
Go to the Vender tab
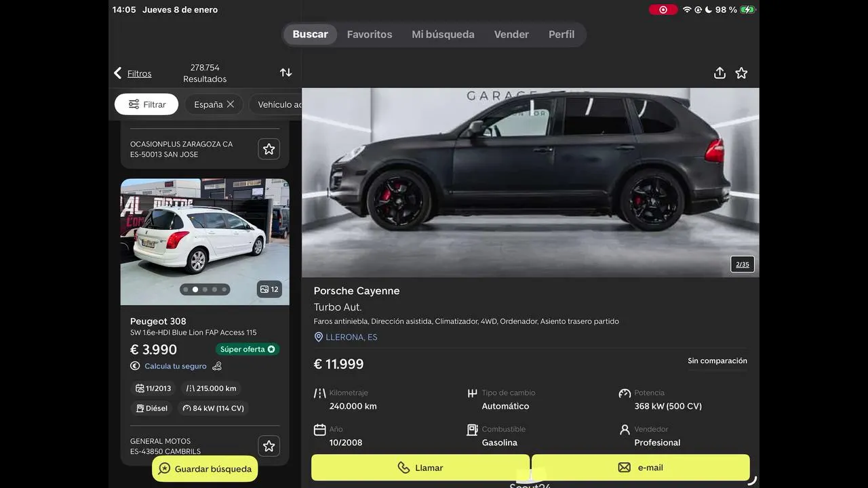[511, 35]
